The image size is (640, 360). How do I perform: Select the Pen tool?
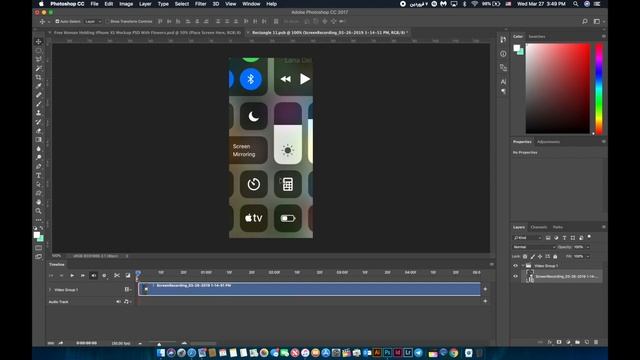click(38, 167)
